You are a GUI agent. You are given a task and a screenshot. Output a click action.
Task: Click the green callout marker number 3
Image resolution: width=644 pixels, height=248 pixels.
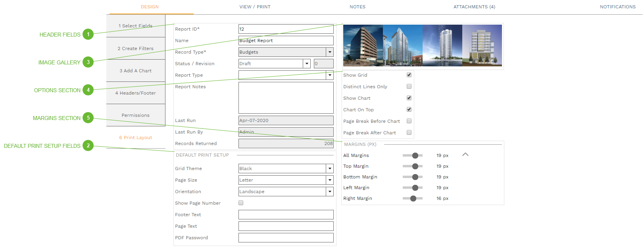(88, 62)
